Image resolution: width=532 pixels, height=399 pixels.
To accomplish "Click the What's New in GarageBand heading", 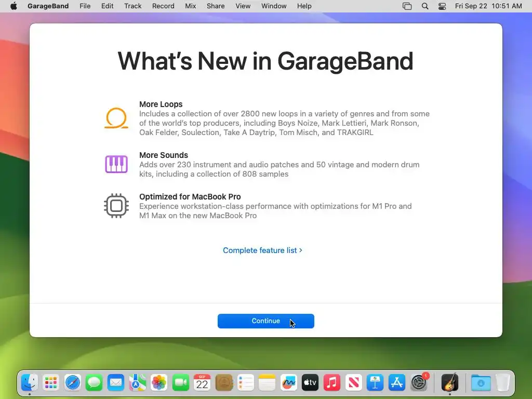I will pyautogui.click(x=265, y=61).
